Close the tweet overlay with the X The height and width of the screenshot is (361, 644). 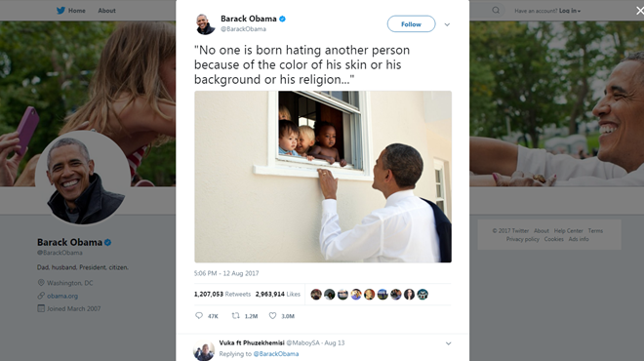640,11
